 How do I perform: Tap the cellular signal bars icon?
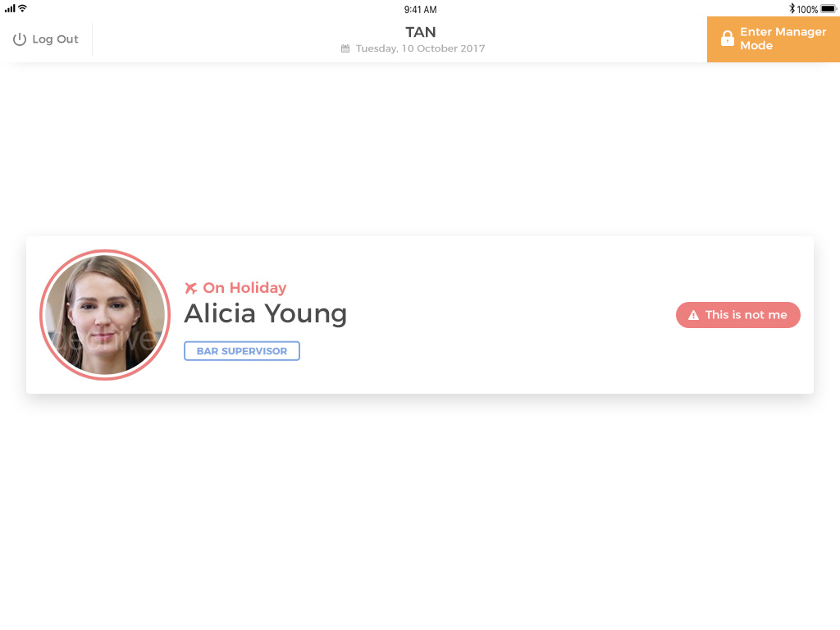click(x=10, y=8)
